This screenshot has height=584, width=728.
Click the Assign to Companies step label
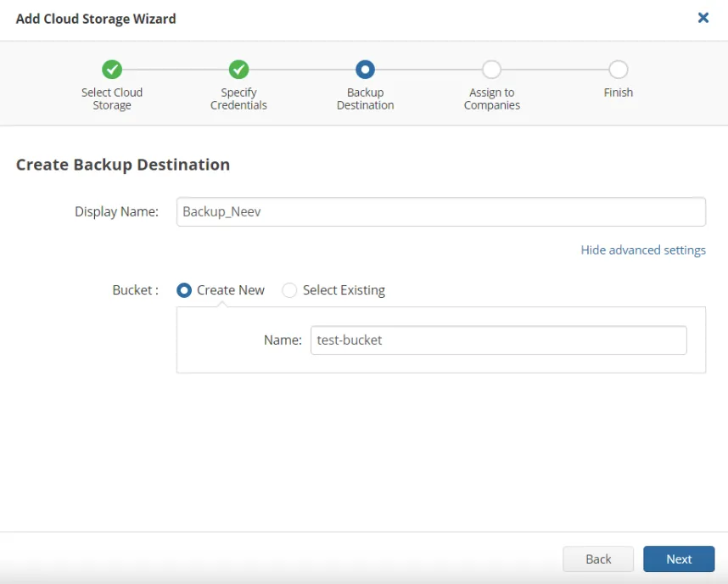tap(491, 99)
